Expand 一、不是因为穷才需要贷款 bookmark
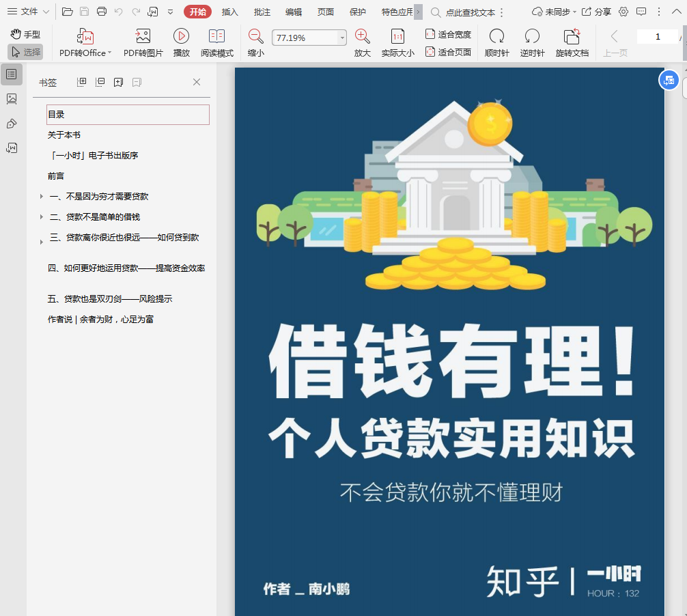The height and width of the screenshot is (616, 687). 41,196
